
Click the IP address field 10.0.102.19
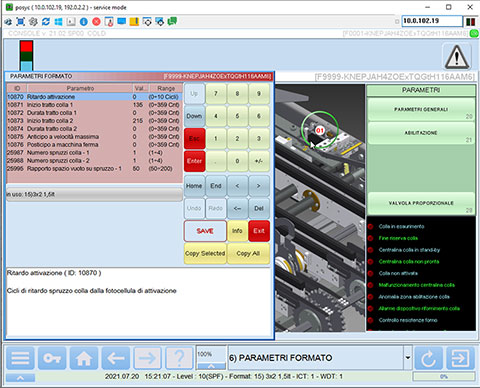[x=432, y=21]
